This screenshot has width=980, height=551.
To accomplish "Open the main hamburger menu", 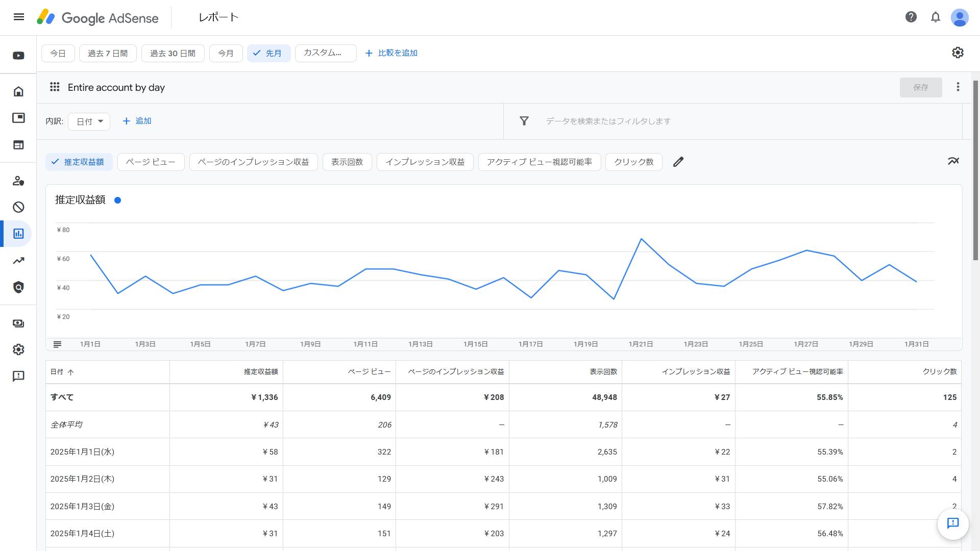I will (19, 17).
